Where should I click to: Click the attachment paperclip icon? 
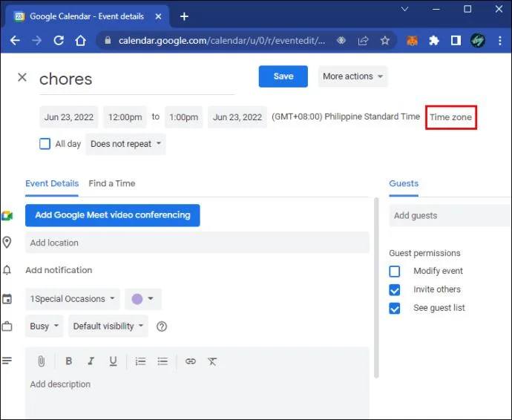pyautogui.click(x=41, y=361)
